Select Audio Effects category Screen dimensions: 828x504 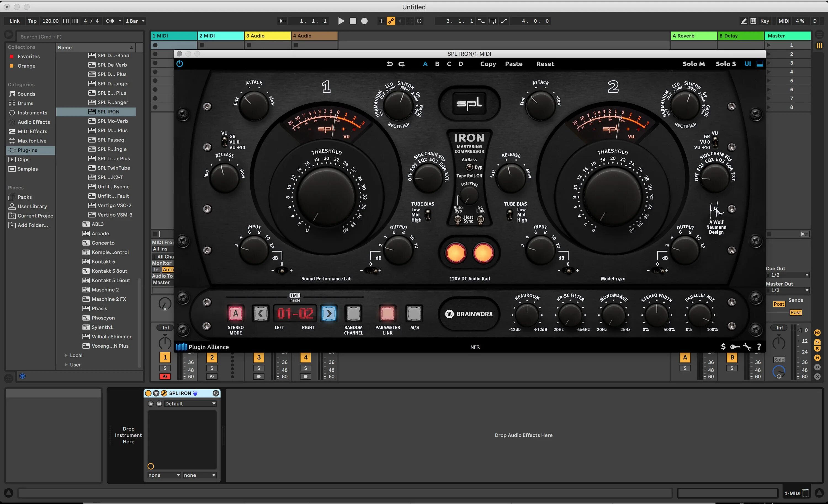click(x=34, y=122)
